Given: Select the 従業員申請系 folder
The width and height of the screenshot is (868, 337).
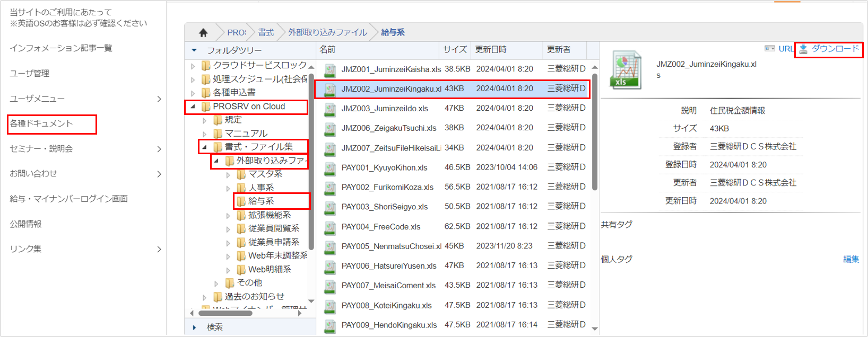Looking at the screenshot, I should (x=274, y=242).
